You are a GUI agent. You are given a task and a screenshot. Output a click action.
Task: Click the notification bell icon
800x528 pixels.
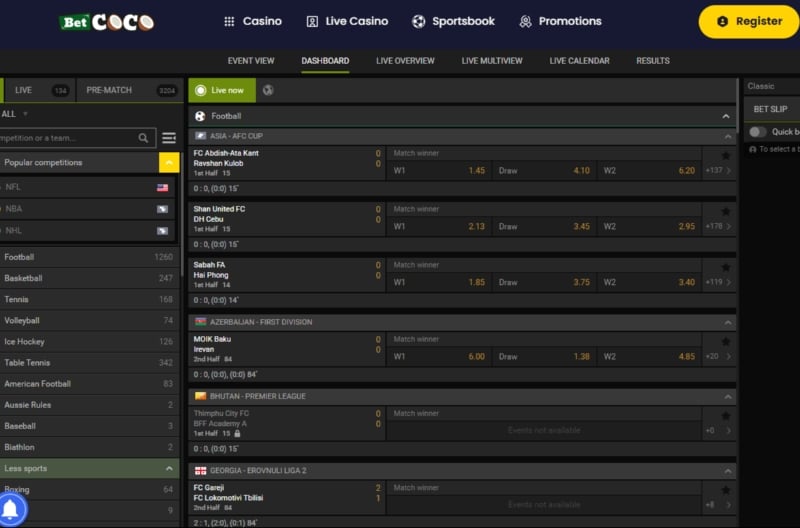pyautogui.click(x=11, y=510)
